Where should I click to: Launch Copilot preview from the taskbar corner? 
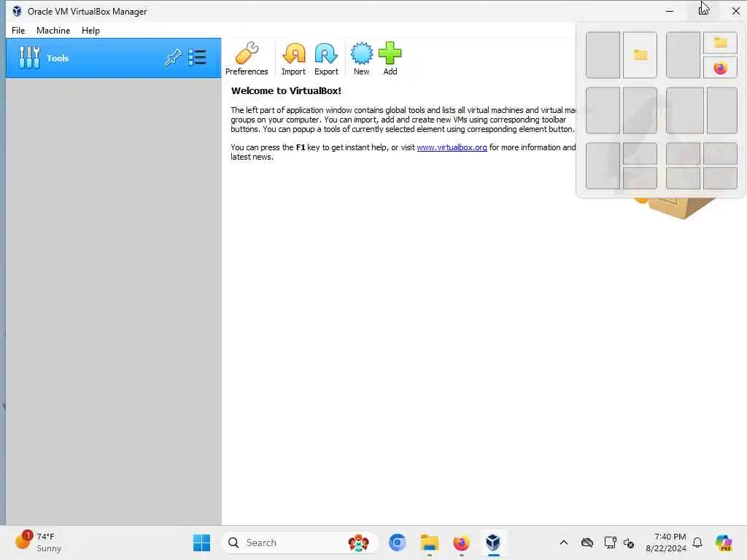pyautogui.click(x=724, y=542)
